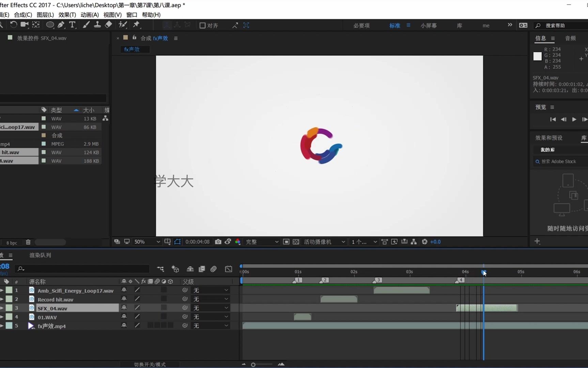Take a snapshot with camera icon

tap(218, 242)
